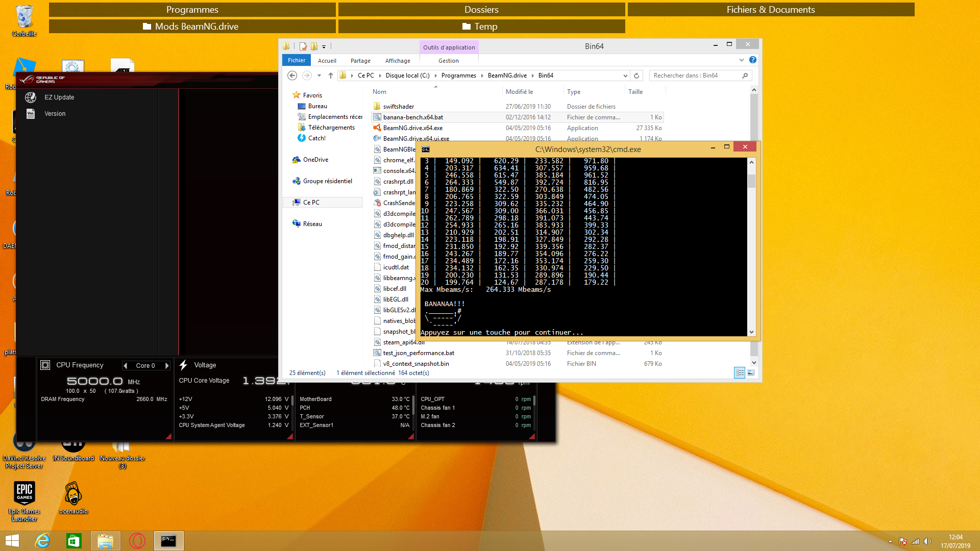The width and height of the screenshot is (980, 551).
Task: Select Bureau in Favoris sidebar
Action: pos(317,106)
